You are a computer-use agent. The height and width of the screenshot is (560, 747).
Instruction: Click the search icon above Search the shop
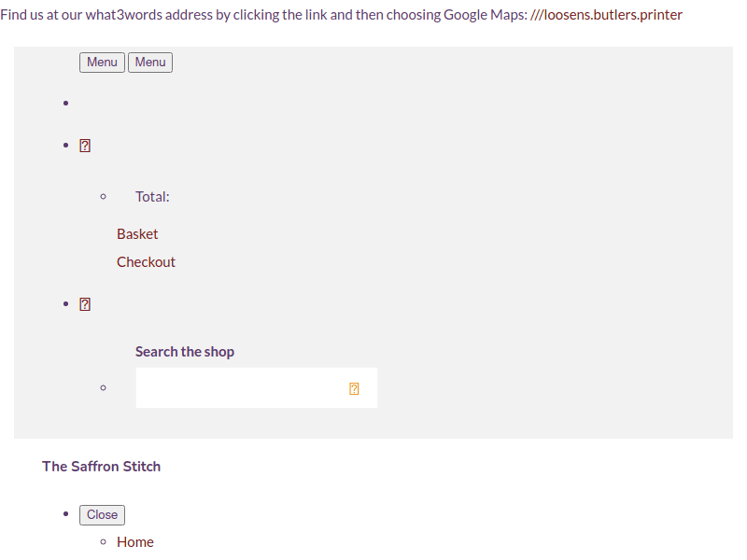85,304
